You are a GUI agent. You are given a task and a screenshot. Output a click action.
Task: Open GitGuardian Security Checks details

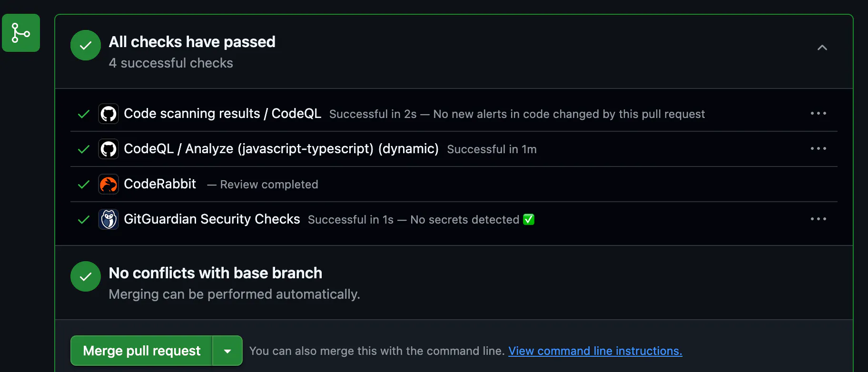click(212, 219)
